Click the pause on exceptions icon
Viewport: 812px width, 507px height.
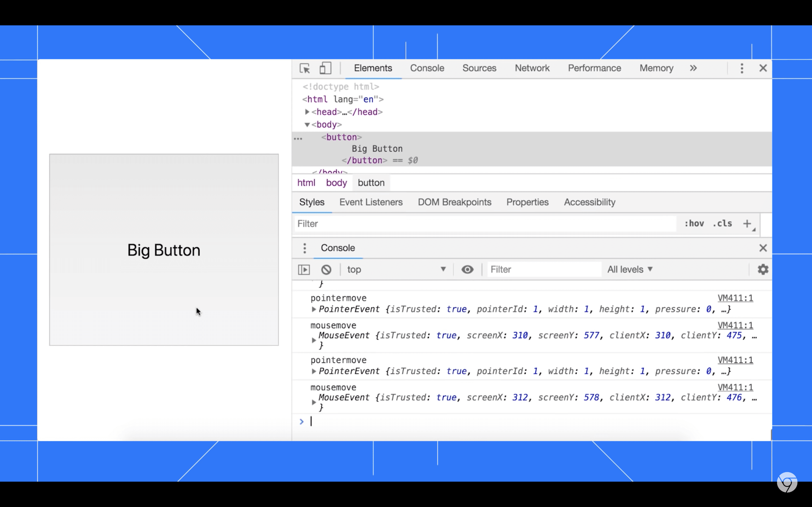point(304,269)
